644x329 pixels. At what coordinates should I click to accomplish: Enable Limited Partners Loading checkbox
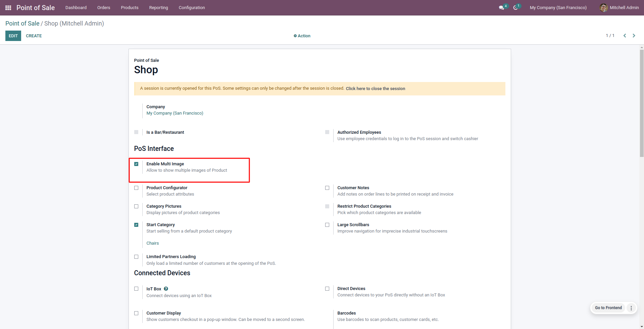[136, 257]
